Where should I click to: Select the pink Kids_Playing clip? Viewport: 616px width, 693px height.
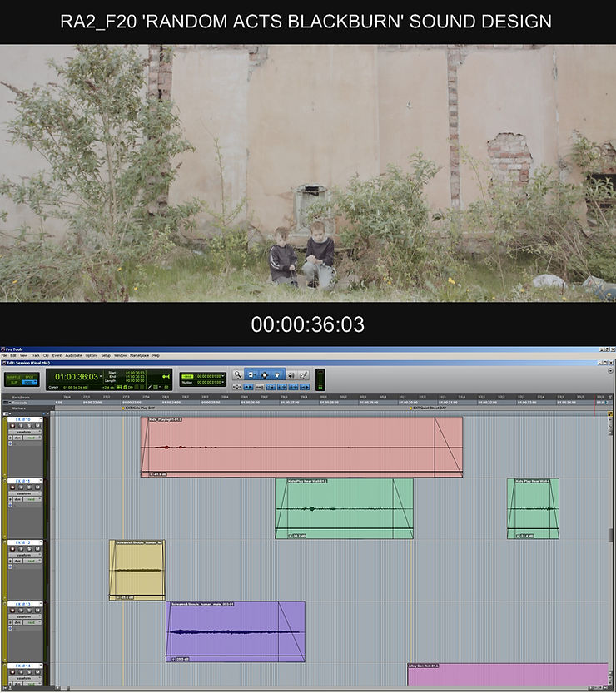coord(301,447)
